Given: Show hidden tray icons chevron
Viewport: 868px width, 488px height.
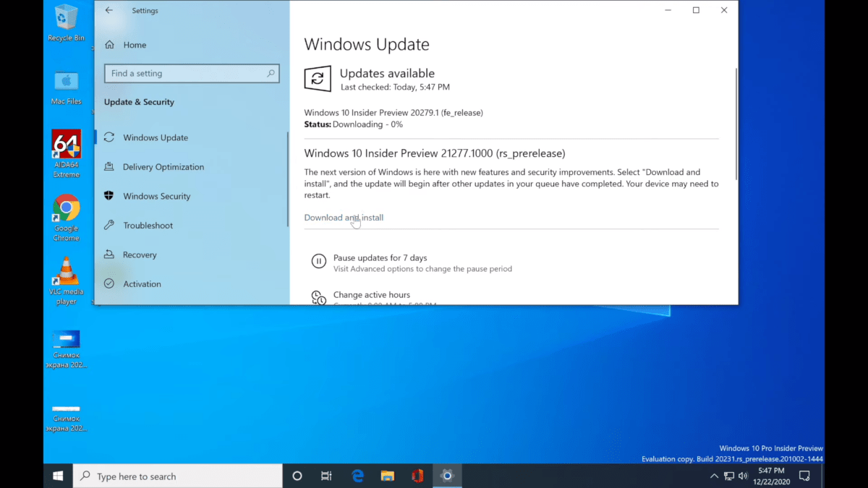Looking at the screenshot, I should (715, 476).
